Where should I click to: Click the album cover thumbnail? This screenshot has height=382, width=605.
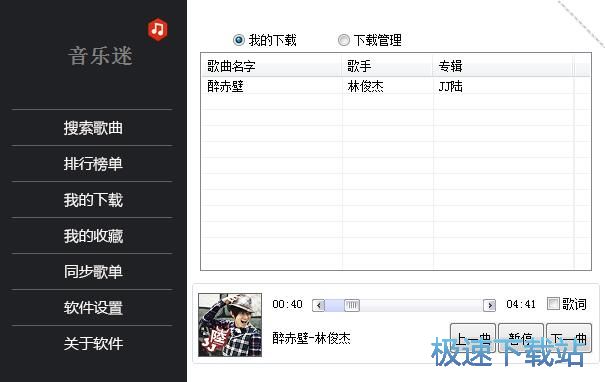[x=230, y=325]
